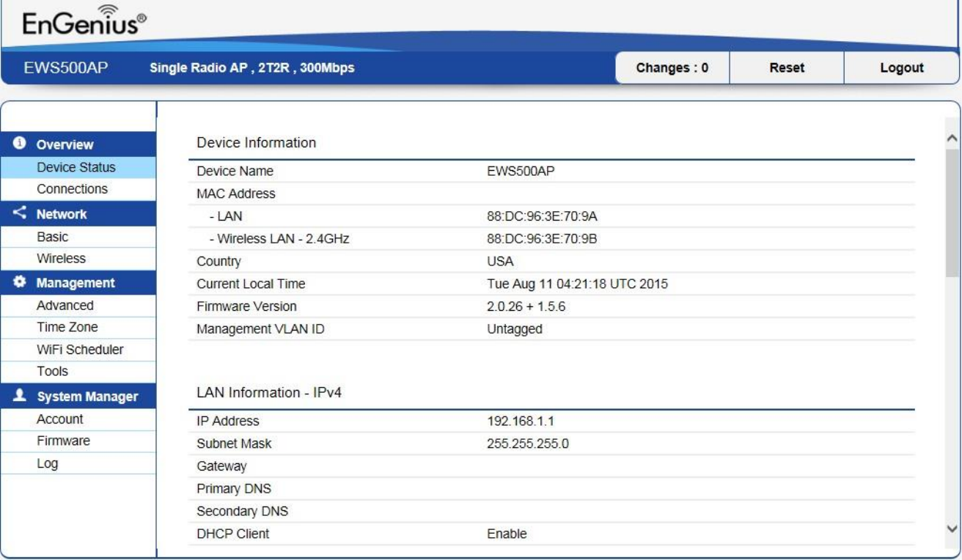
Task: Click the EnGenius logo
Action: coord(84,22)
